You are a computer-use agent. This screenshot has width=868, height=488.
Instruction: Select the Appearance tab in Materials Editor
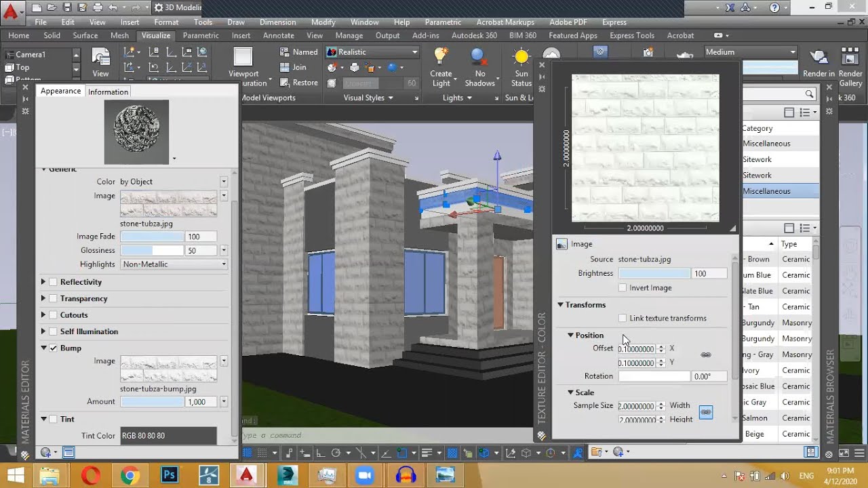[60, 91]
